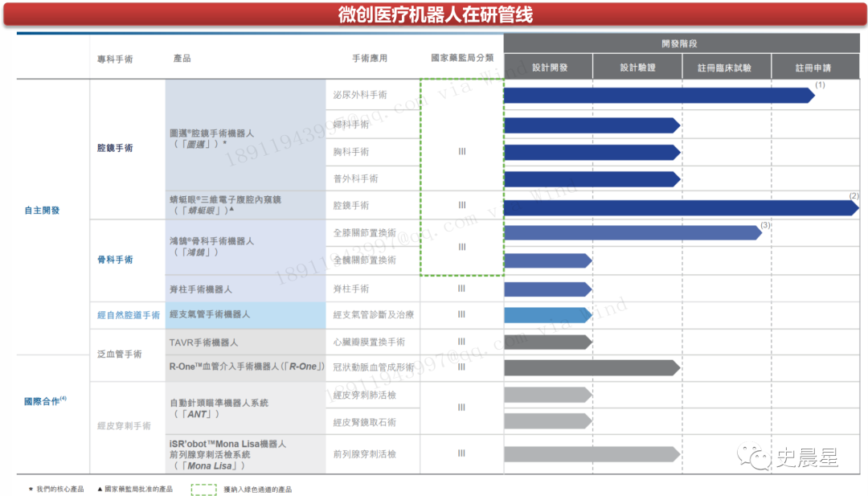Click the iSR'obot Mona Lisa product cell
The height and width of the screenshot is (496, 868).
point(245,454)
